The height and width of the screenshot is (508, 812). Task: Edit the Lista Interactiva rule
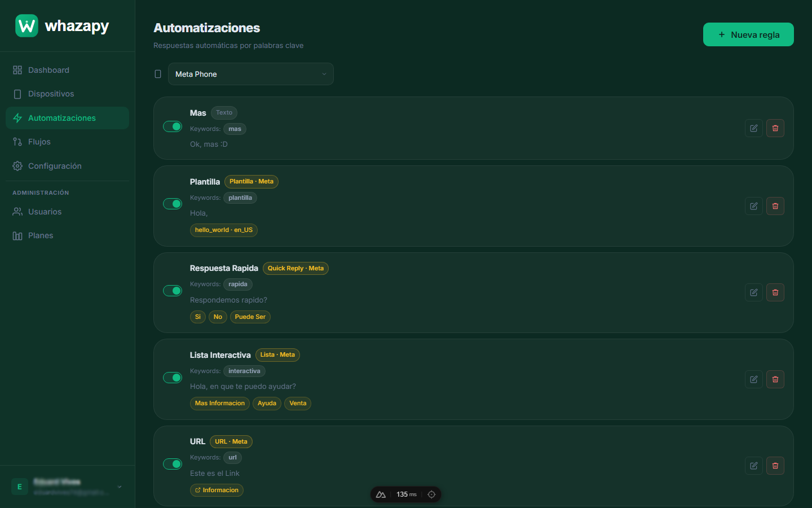coord(754,379)
